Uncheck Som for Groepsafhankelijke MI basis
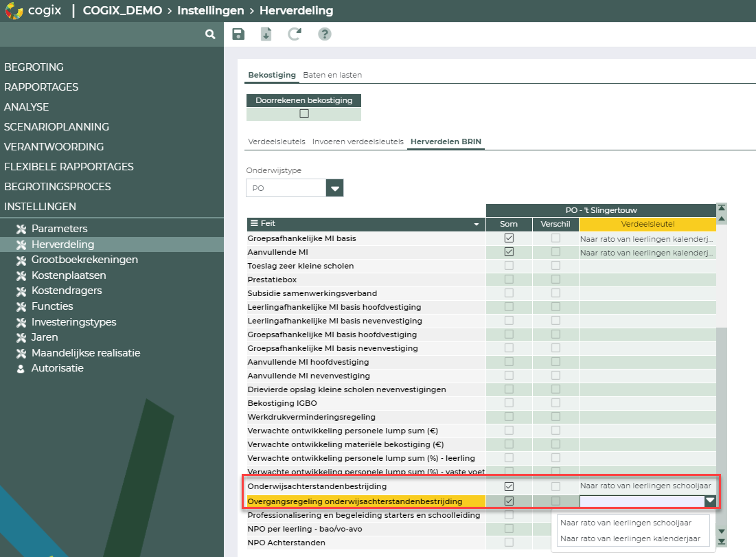This screenshot has width=756, height=557. coord(509,238)
